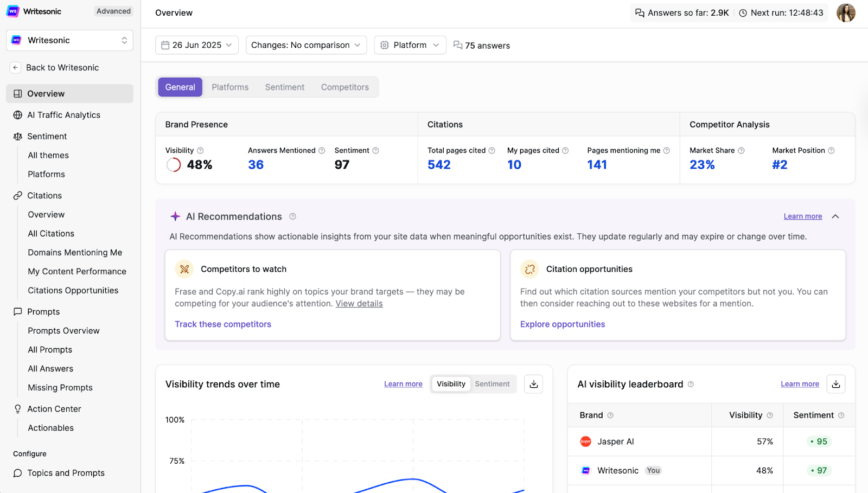Image resolution: width=868 pixels, height=493 pixels.
Task: Click the Citation opportunities card icon
Action: pos(529,269)
